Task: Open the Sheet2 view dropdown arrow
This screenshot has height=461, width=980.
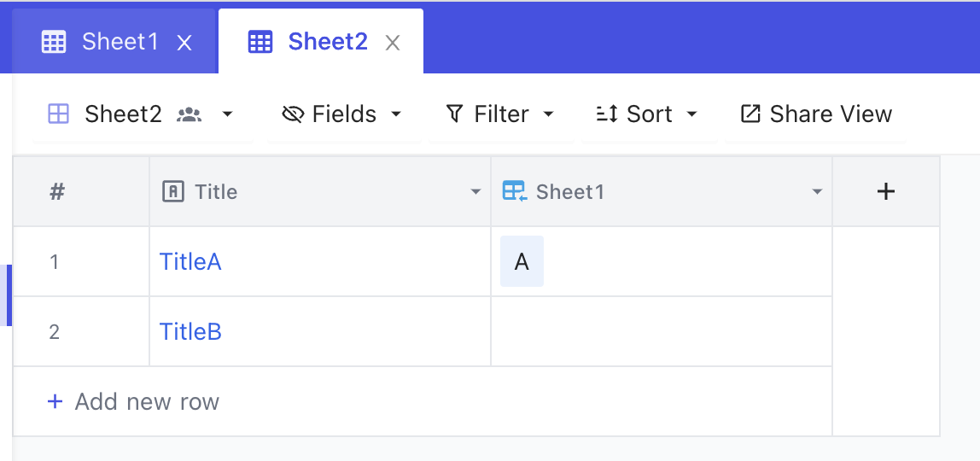Action: pyautogui.click(x=227, y=114)
